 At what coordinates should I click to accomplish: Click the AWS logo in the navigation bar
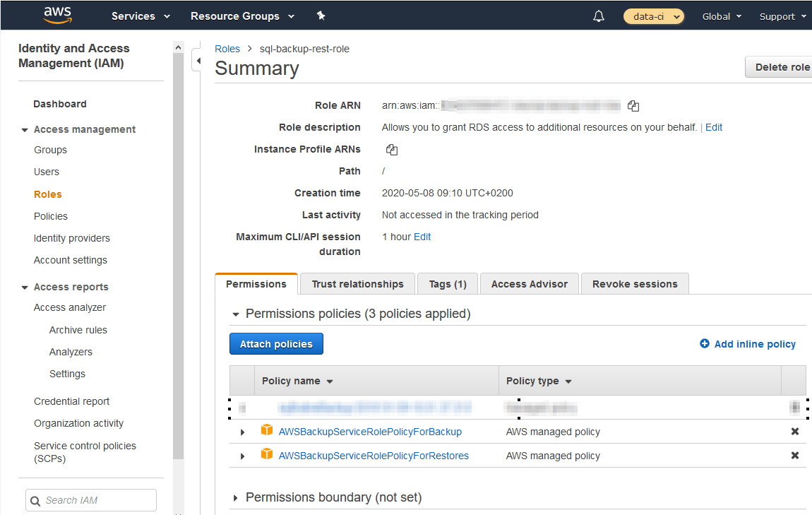click(57, 15)
